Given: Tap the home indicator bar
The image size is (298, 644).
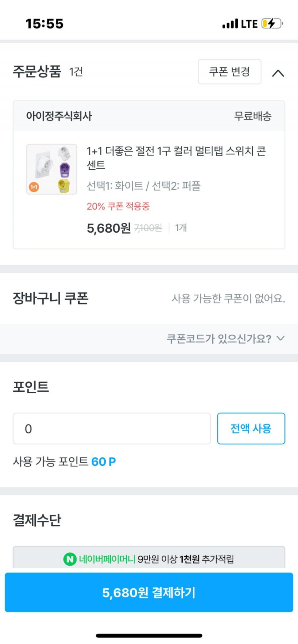Looking at the screenshot, I should [149, 635].
